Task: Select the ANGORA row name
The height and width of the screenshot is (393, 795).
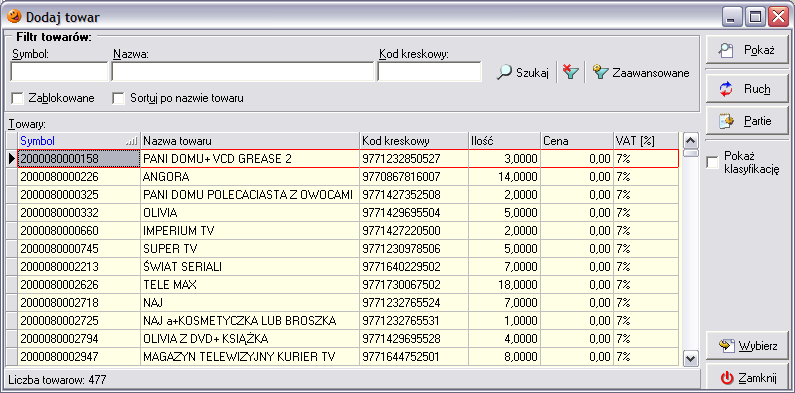Action: pos(250,177)
